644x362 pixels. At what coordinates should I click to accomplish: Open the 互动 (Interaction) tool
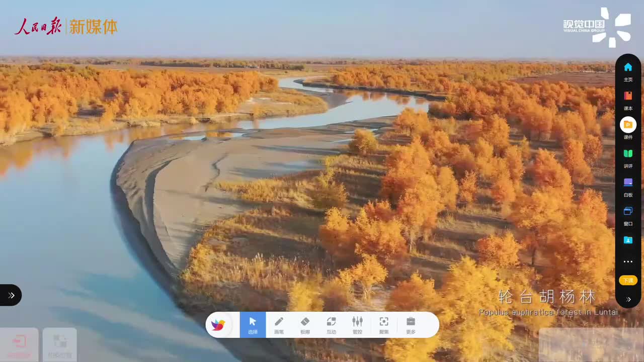pyautogui.click(x=331, y=325)
